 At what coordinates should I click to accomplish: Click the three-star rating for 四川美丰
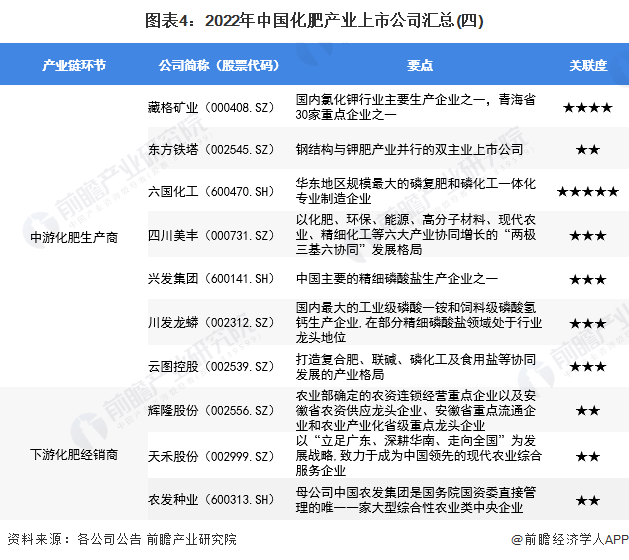pyautogui.click(x=587, y=235)
